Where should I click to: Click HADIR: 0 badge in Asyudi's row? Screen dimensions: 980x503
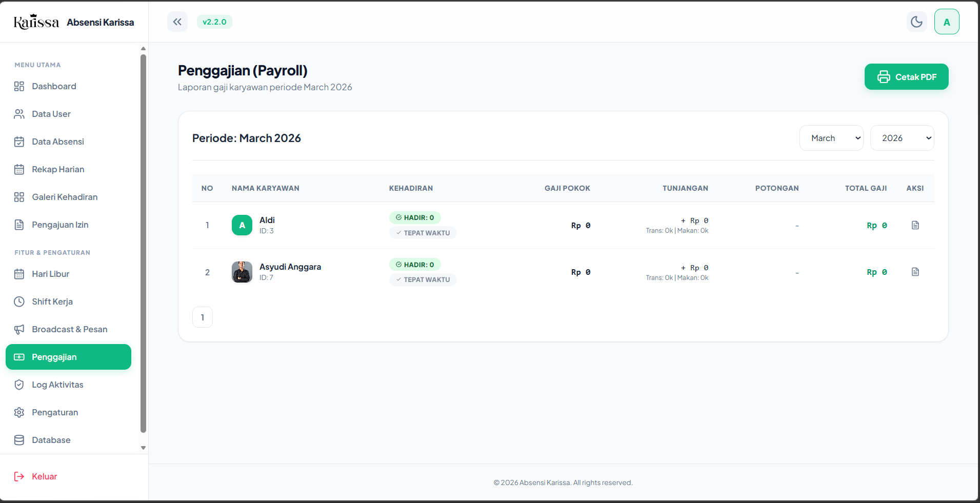pyautogui.click(x=415, y=265)
